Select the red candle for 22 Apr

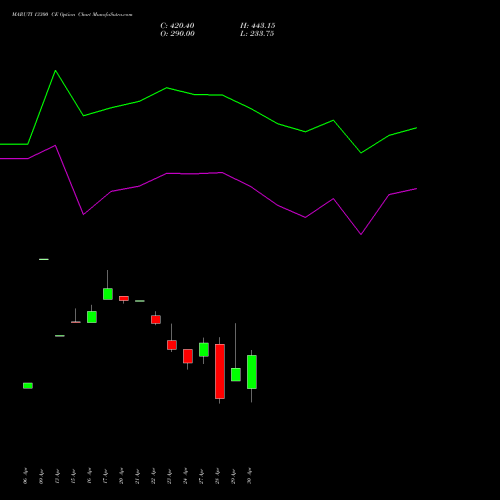pyautogui.click(x=156, y=319)
